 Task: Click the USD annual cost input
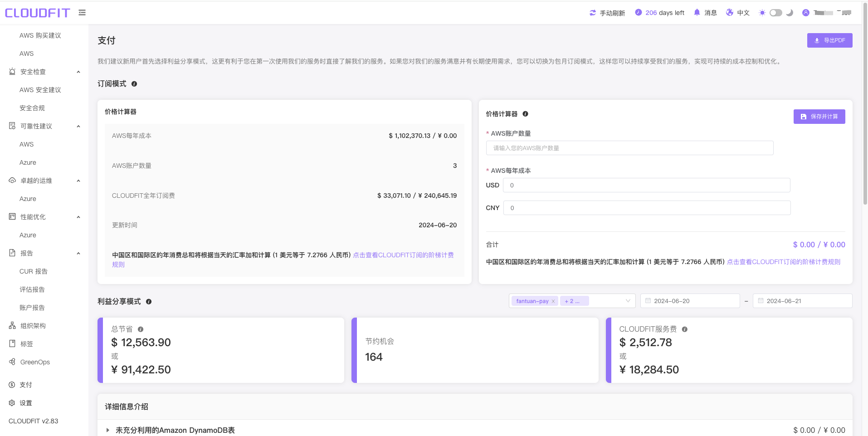646,185
